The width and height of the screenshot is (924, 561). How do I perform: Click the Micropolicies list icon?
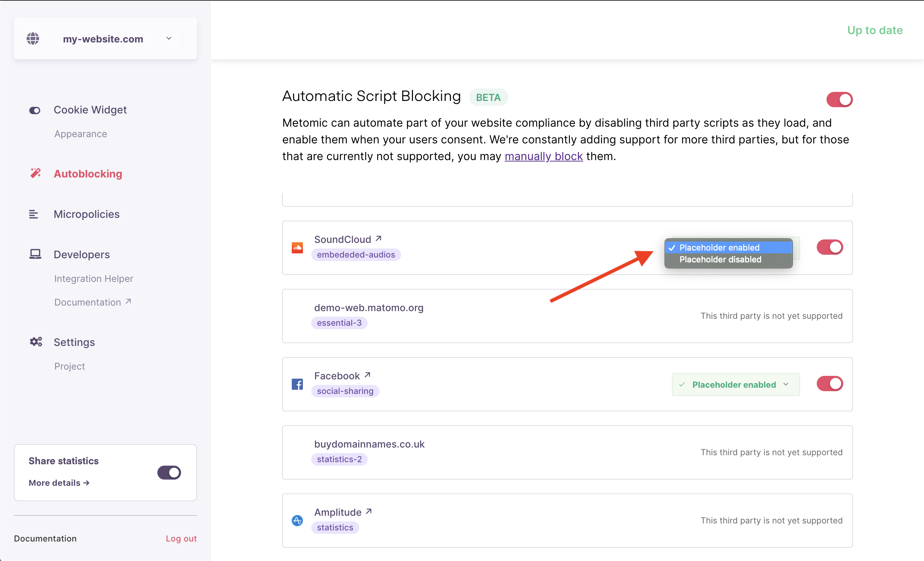[34, 214]
